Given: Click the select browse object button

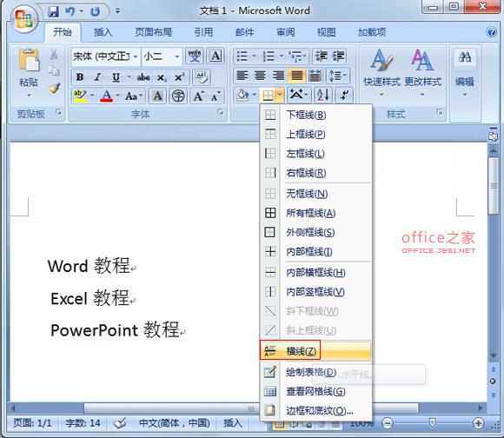Looking at the screenshot, I should 493,382.
